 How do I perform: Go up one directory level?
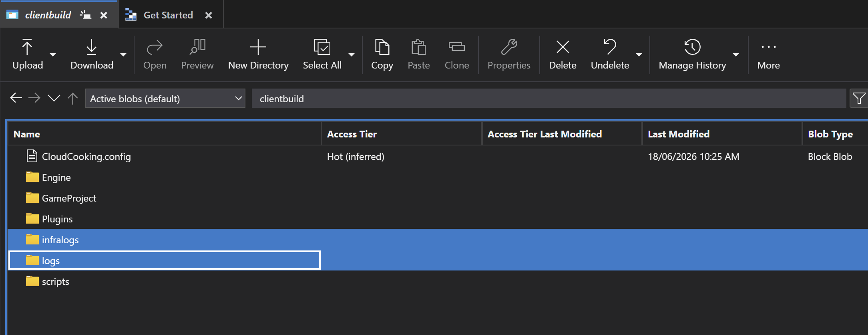pyautogui.click(x=72, y=98)
